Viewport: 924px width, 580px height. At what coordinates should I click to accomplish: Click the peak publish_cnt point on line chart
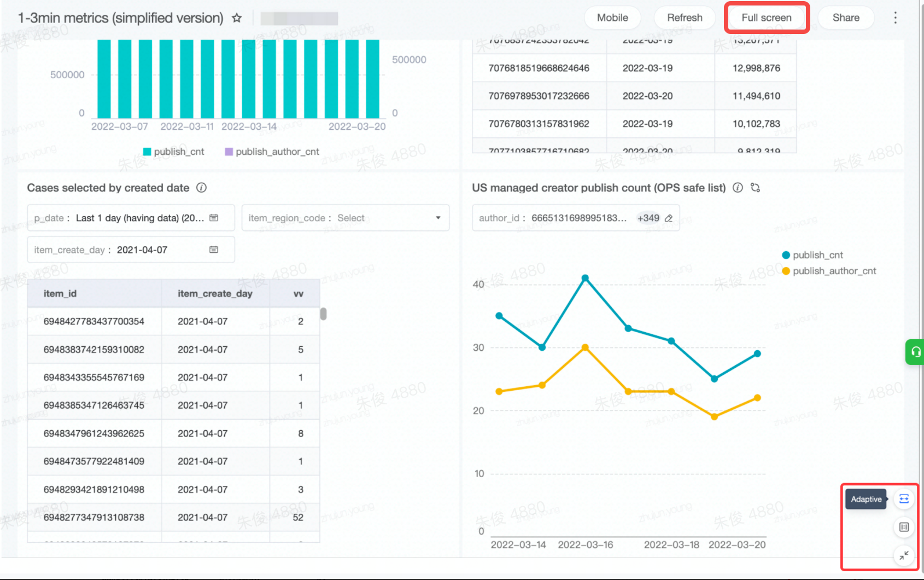pos(585,278)
